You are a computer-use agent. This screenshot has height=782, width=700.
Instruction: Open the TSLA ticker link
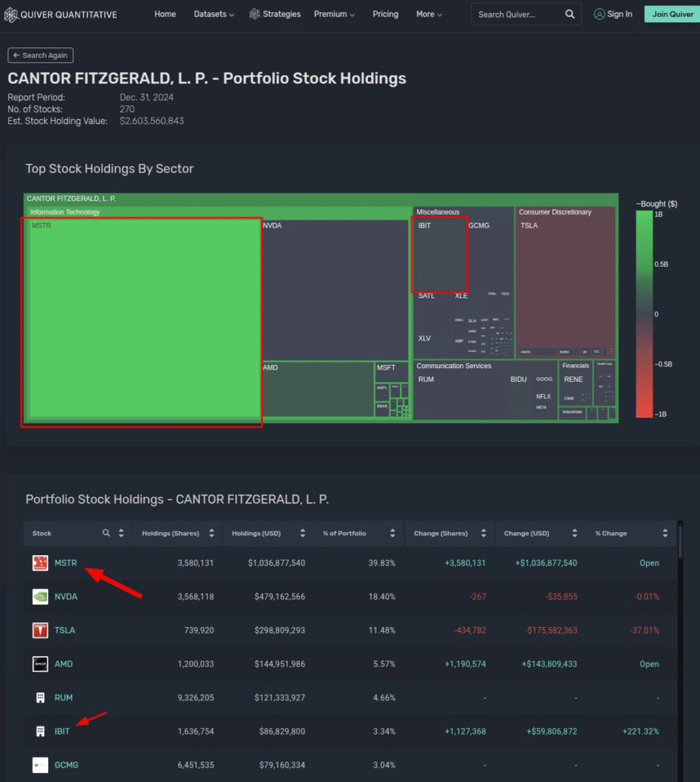tap(65, 630)
